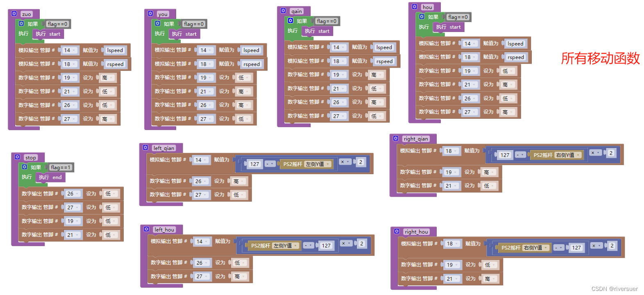Open the PS2 joystick axis dropdown in left_qian

(x=318, y=164)
